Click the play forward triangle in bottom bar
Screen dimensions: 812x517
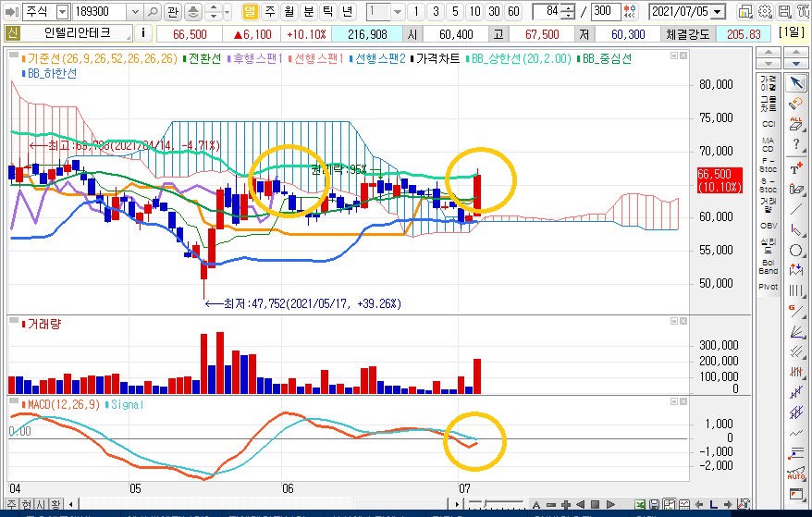(x=610, y=504)
